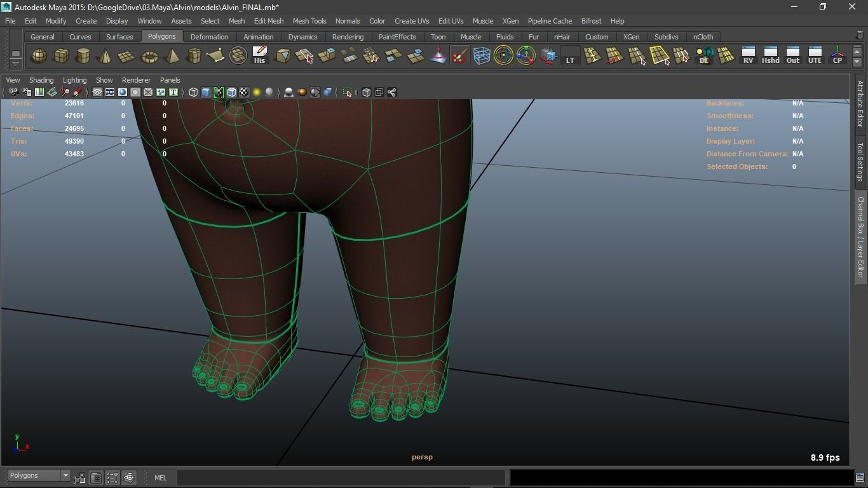Image resolution: width=868 pixels, height=488 pixels.
Task: Open the RV render view shelf icon
Action: (748, 56)
